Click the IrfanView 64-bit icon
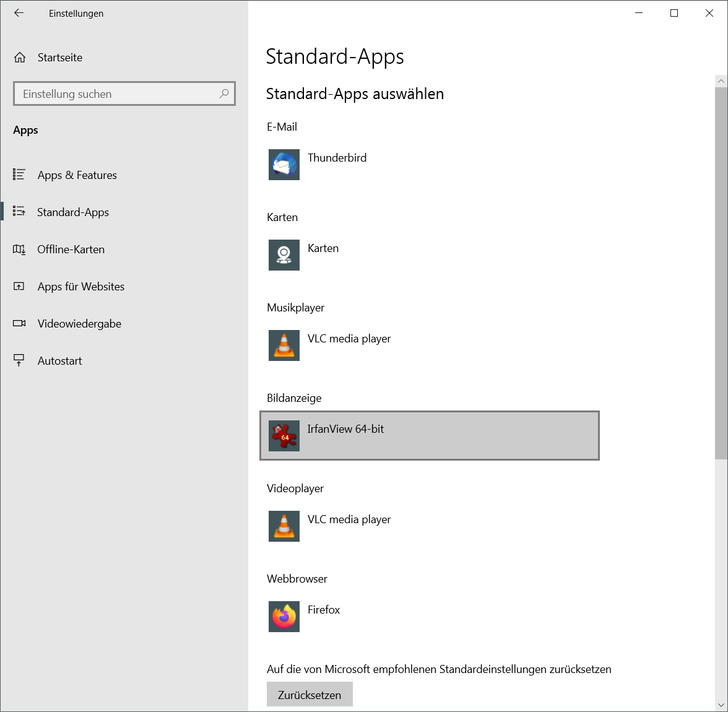This screenshot has height=712, width=728. coord(284,436)
